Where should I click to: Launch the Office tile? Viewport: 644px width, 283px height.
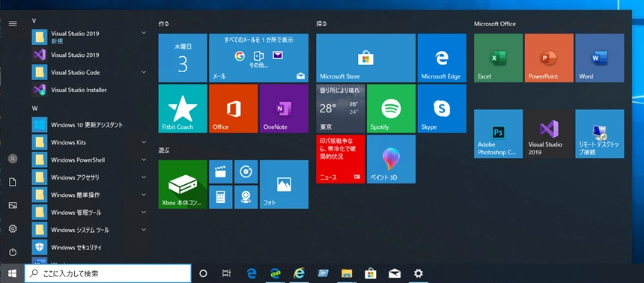[234, 109]
